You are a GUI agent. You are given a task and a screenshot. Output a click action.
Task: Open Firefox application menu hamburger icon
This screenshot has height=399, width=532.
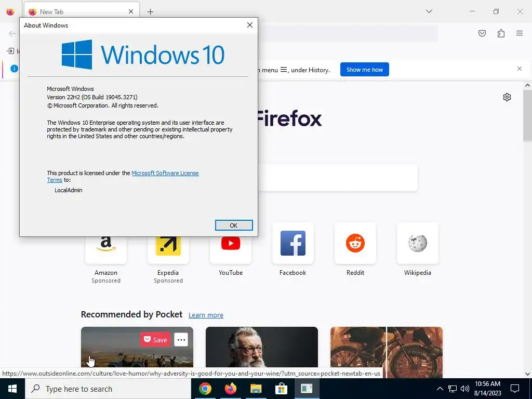[x=520, y=33]
